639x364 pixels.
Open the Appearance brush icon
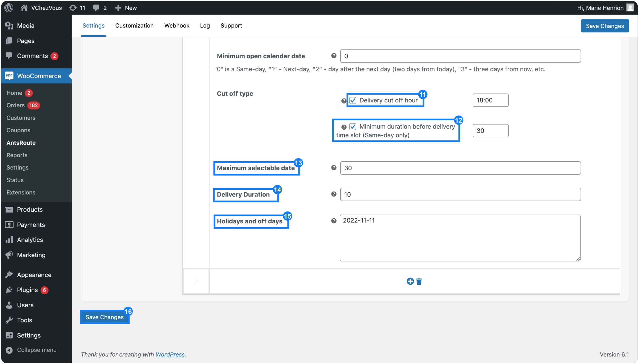pos(9,275)
